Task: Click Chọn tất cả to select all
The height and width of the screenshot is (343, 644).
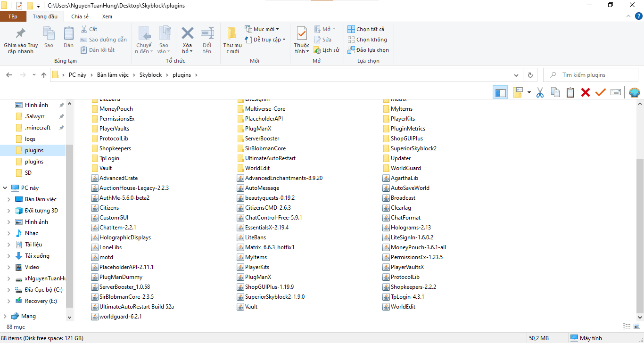Action: tap(366, 29)
